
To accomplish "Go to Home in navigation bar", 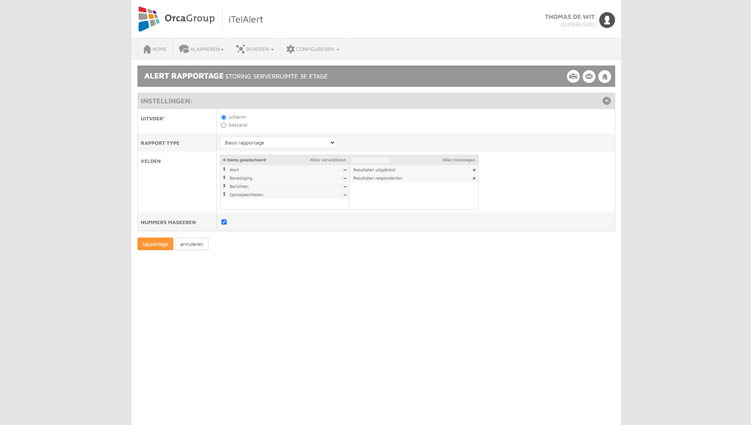I will pyautogui.click(x=155, y=49).
